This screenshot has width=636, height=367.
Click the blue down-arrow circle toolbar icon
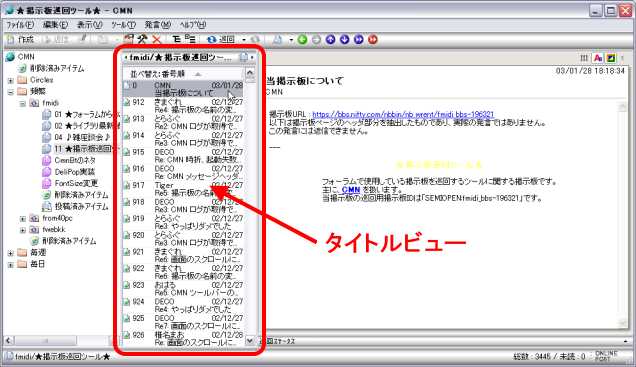344,39
